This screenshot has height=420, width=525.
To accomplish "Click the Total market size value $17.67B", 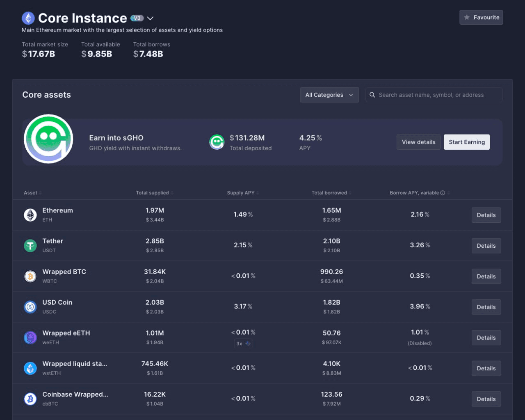I will [39, 54].
